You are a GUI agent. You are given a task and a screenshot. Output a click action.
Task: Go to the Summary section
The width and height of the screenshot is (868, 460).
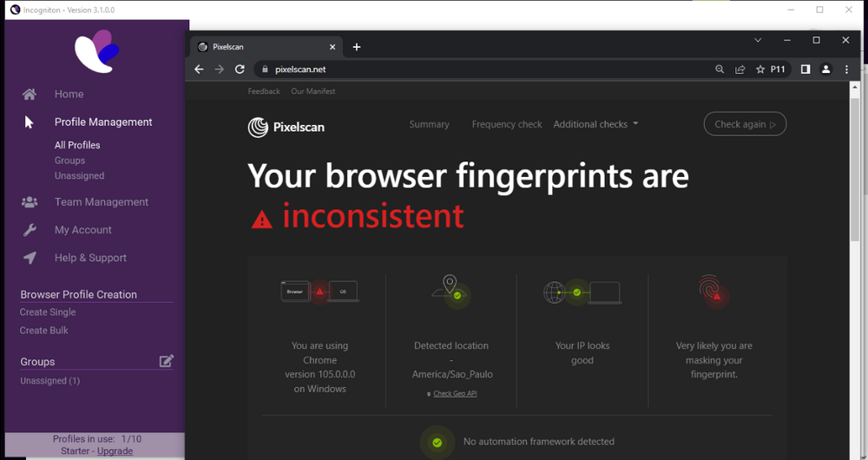[429, 124]
